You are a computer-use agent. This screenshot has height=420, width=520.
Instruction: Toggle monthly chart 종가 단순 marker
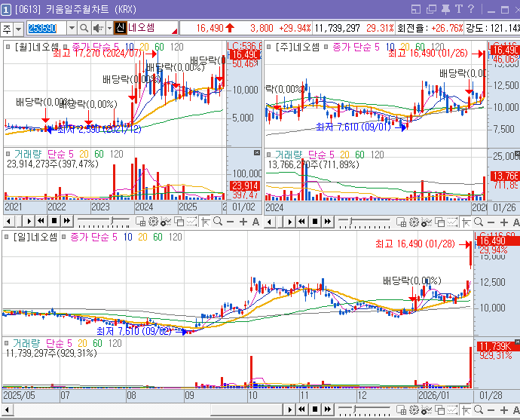pos(66,47)
